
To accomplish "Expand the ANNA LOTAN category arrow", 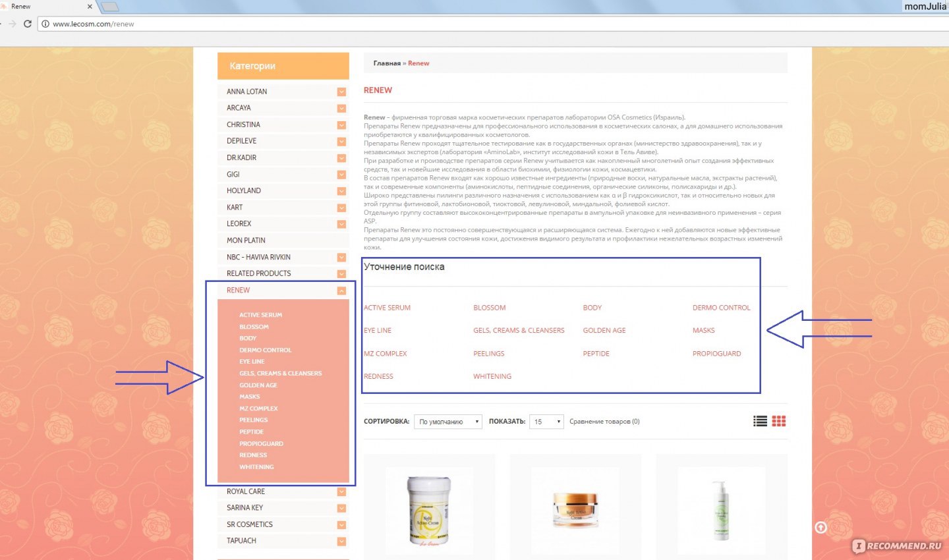I will coord(341,92).
